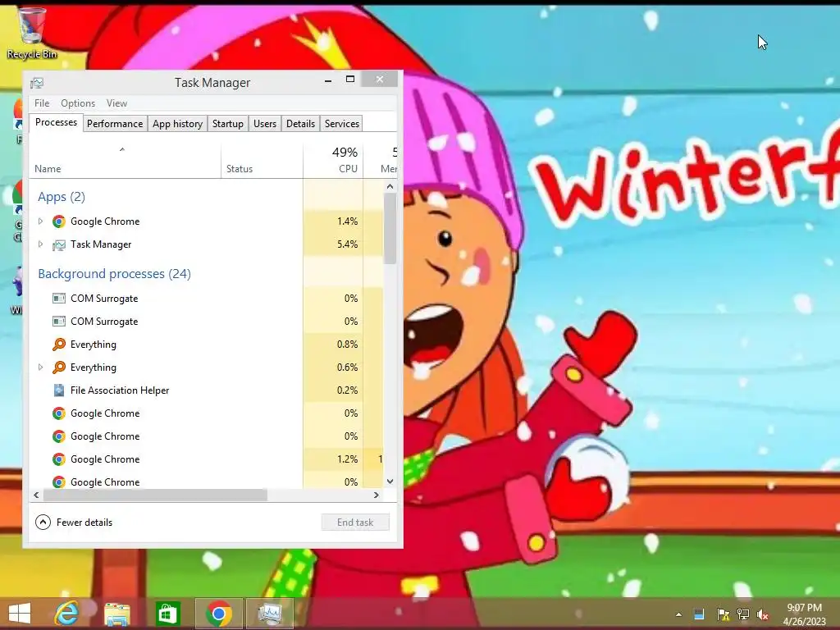Click the File Association Helper icon

pyautogui.click(x=59, y=390)
